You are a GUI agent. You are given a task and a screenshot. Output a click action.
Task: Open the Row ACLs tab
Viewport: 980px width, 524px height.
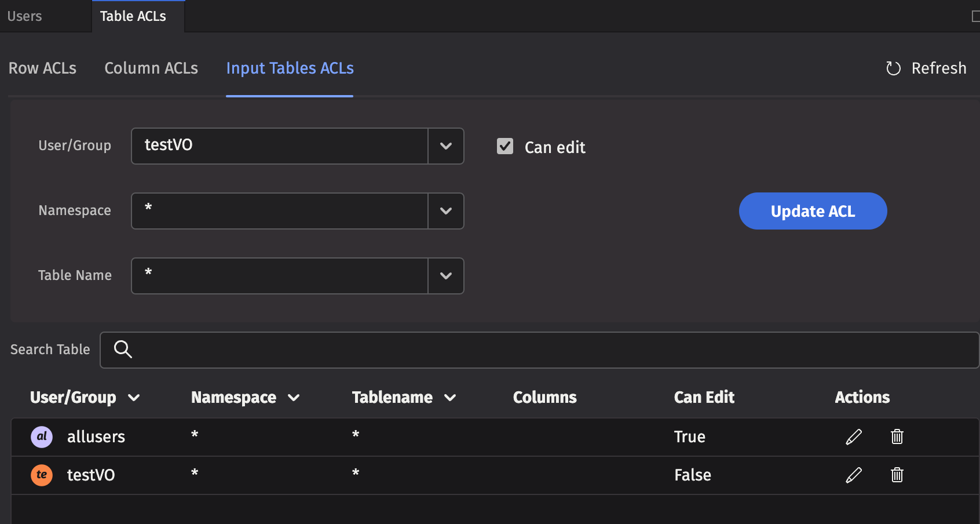coord(42,68)
